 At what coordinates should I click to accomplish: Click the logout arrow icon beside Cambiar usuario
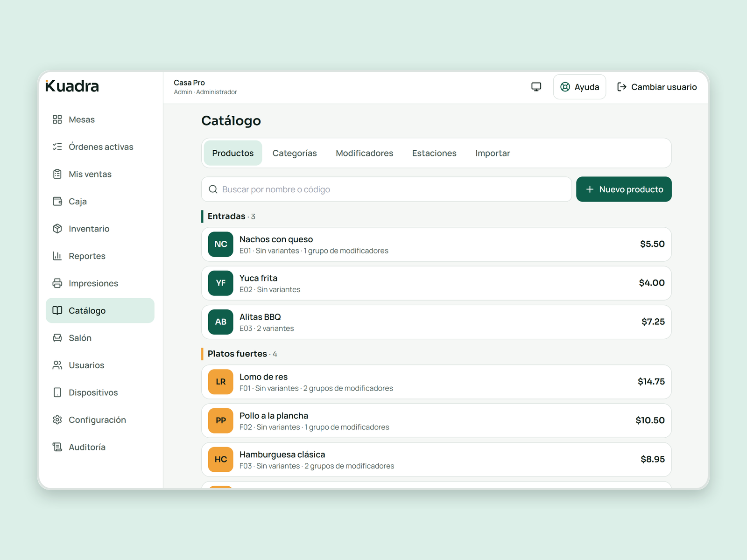[621, 87]
